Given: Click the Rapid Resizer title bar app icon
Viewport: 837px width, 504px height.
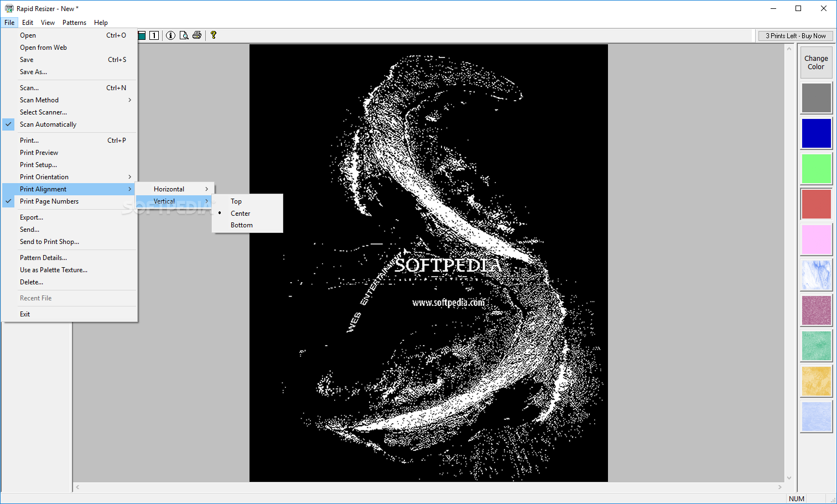Looking at the screenshot, I should [x=9, y=8].
